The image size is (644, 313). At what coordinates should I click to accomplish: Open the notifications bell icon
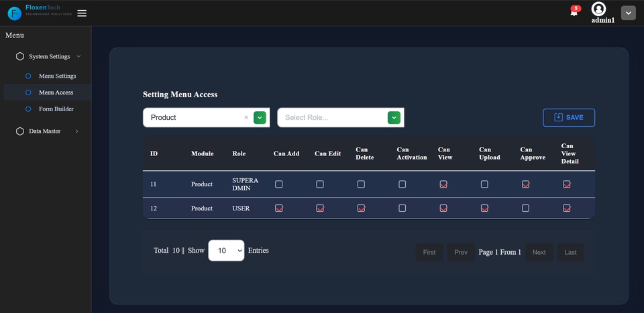coord(574,12)
